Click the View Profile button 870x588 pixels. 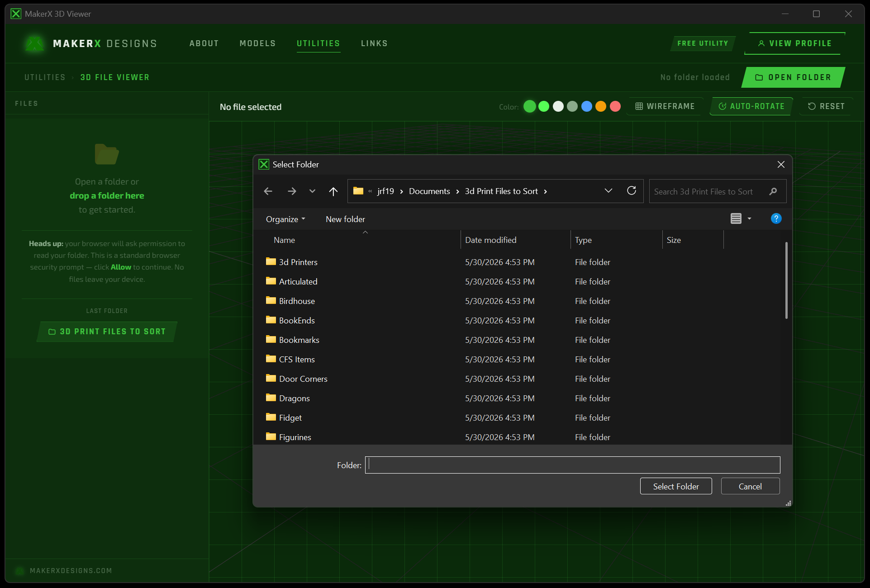click(x=795, y=43)
